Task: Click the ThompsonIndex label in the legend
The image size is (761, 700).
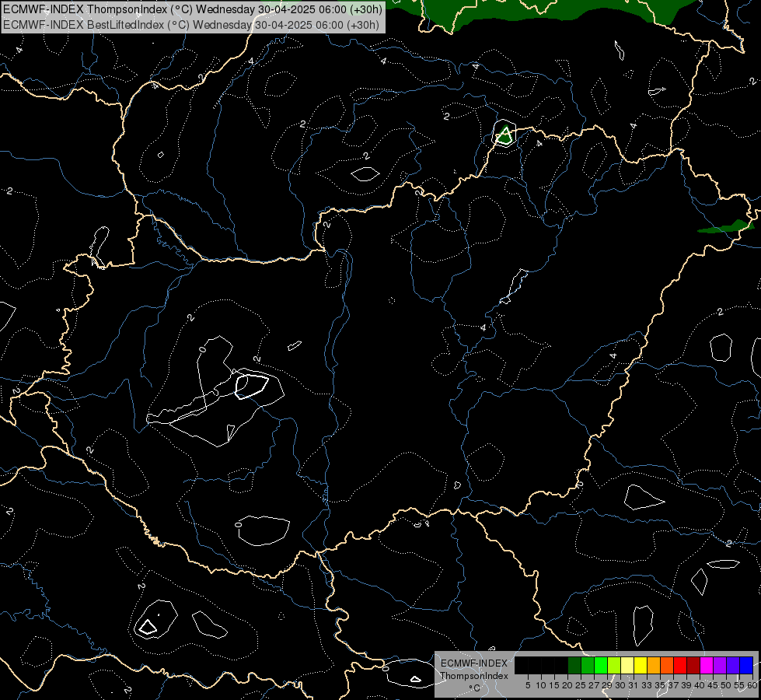Action: pyautogui.click(x=474, y=676)
